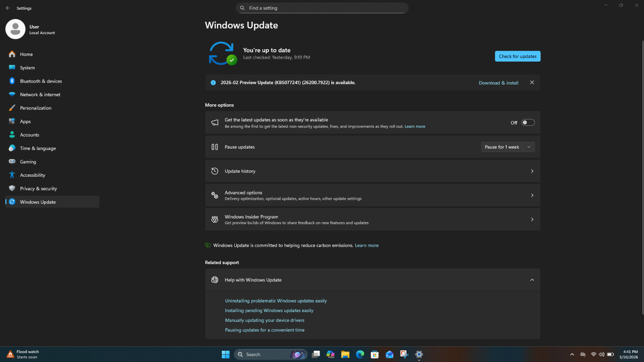Toggle Get the latest updates switch
The height and width of the screenshot is (362, 644).
(528, 122)
